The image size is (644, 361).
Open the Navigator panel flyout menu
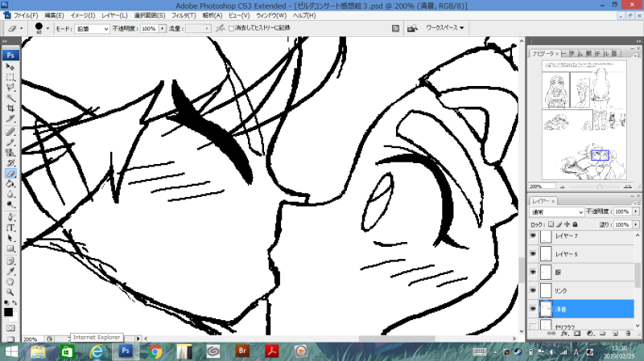click(638, 54)
